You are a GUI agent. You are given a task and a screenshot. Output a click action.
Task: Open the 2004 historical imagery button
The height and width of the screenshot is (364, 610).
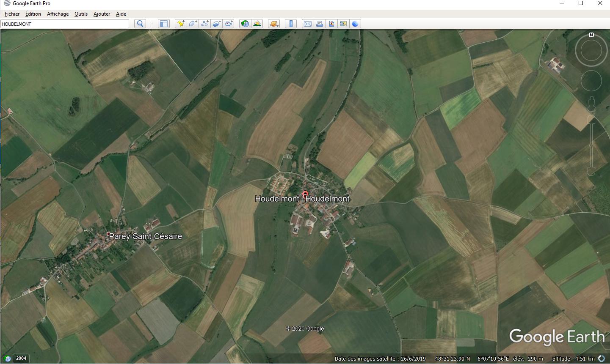tap(21, 358)
